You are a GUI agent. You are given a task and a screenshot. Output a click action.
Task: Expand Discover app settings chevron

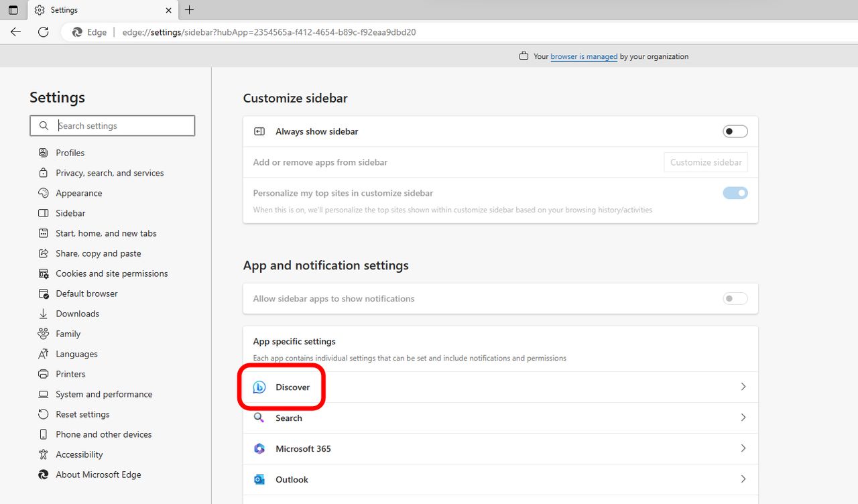(743, 387)
